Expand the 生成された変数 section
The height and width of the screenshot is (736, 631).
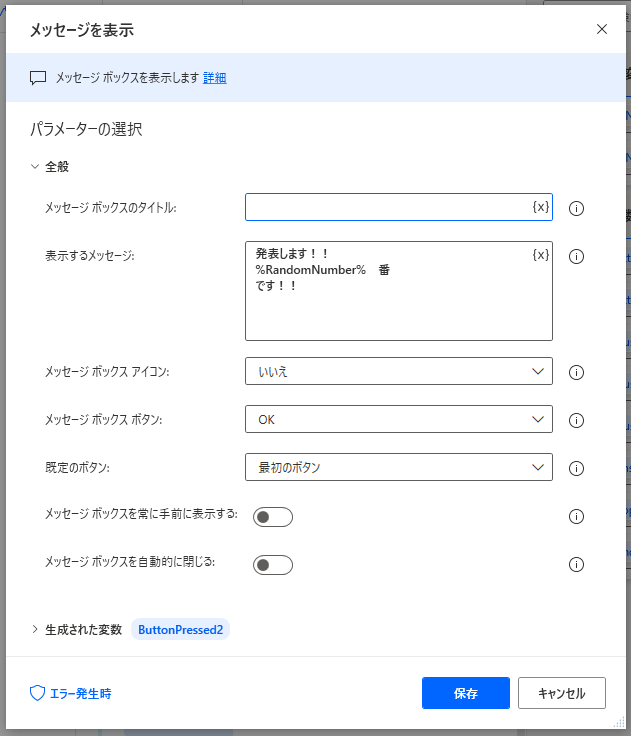pos(35,630)
